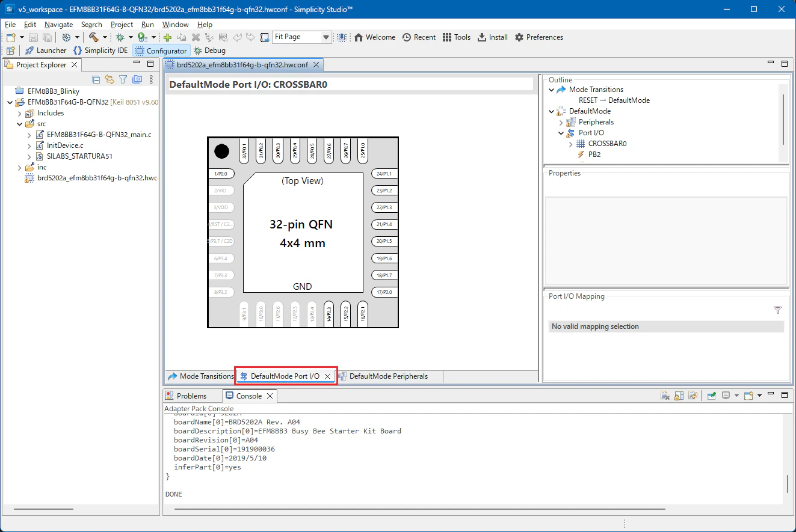Select InitDevice.c file
796x532 pixels.
(64, 145)
